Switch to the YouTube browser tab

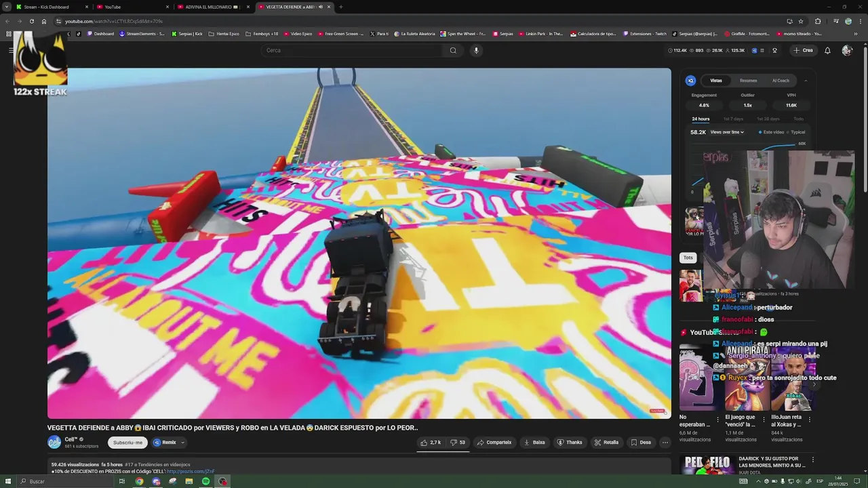[132, 7]
